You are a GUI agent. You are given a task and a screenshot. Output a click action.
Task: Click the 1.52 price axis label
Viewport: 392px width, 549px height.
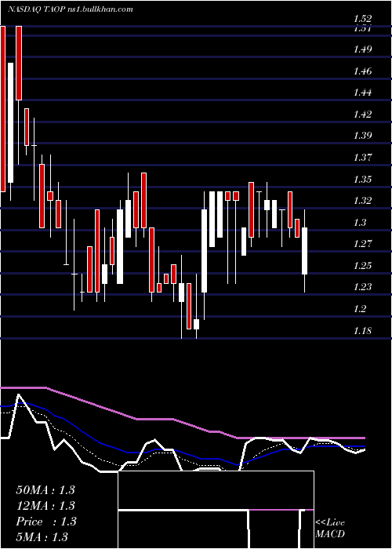[x=362, y=19]
